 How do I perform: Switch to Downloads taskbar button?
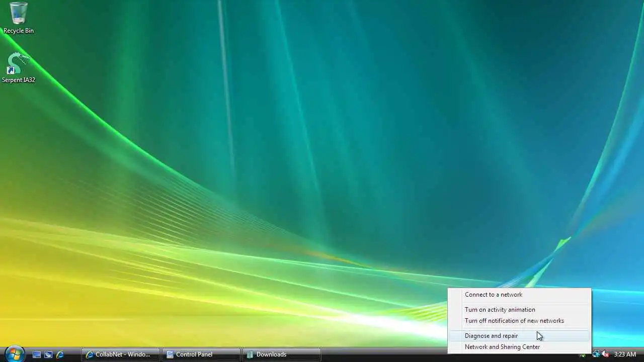[282, 354]
